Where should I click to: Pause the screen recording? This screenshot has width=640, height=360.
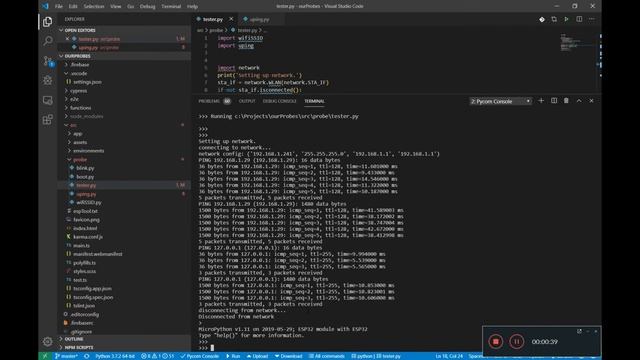[x=516, y=342]
